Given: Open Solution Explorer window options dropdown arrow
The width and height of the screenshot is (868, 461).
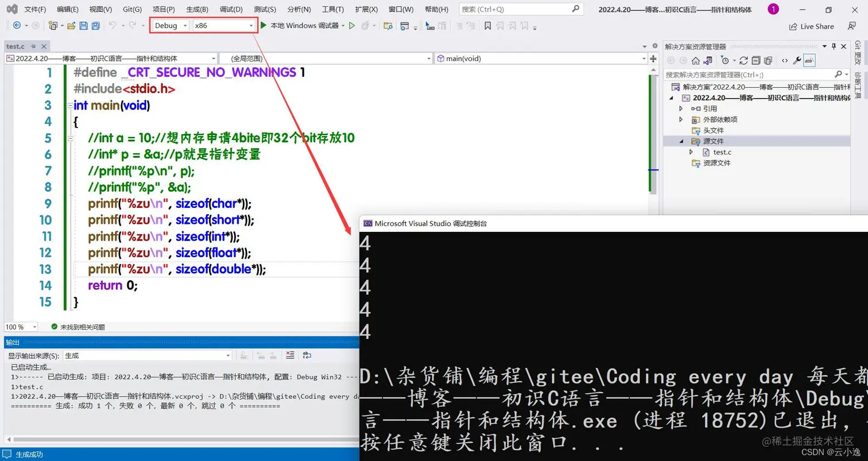Looking at the screenshot, I should coord(826,47).
